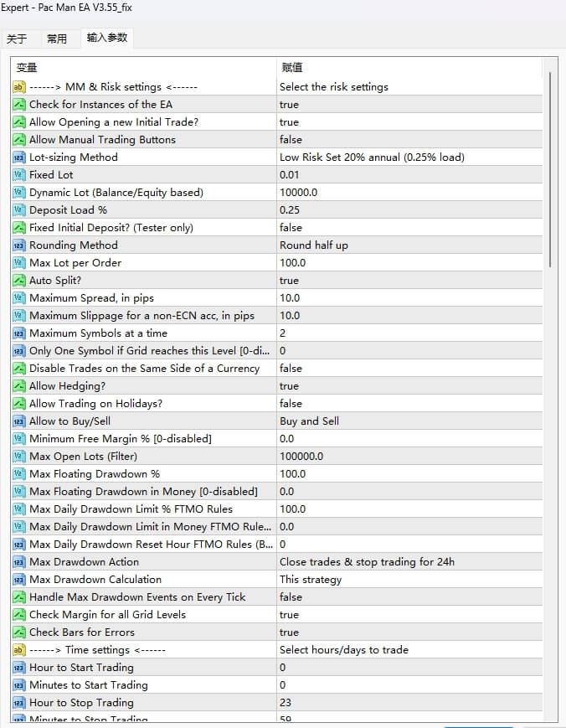The height and width of the screenshot is (728, 566).
Task: Click the icon next to Auto Split?
Action: [x=19, y=281]
